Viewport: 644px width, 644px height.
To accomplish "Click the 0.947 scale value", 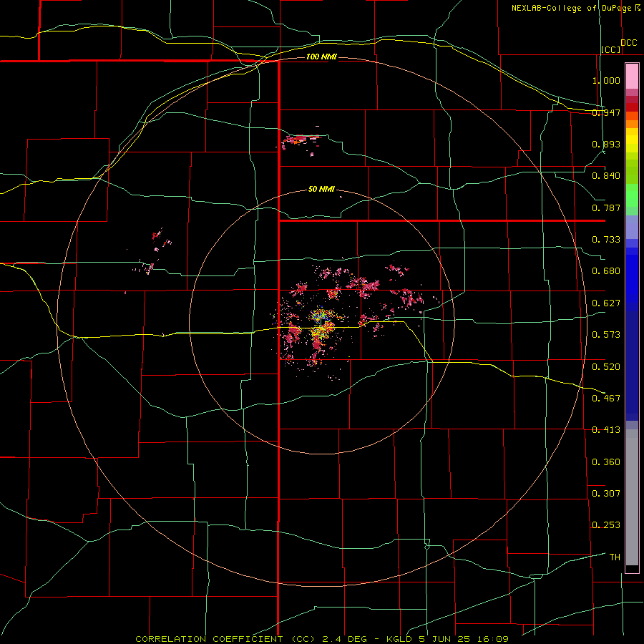I will coord(606,112).
